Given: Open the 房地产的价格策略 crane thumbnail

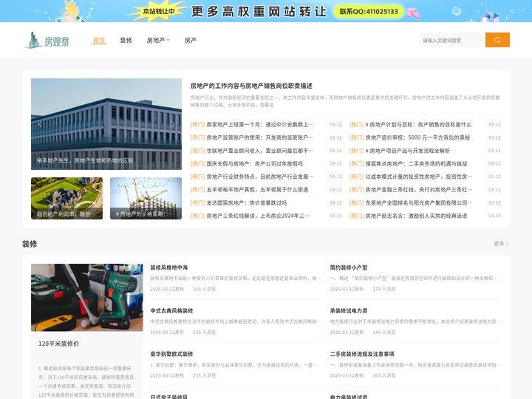Looking at the screenshot, I should coord(146,198).
